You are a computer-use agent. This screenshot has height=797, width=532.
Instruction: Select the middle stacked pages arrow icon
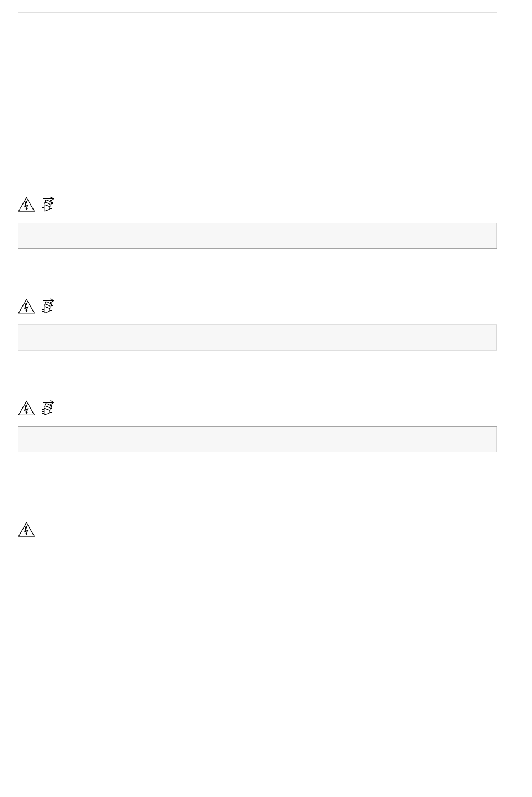tap(48, 306)
